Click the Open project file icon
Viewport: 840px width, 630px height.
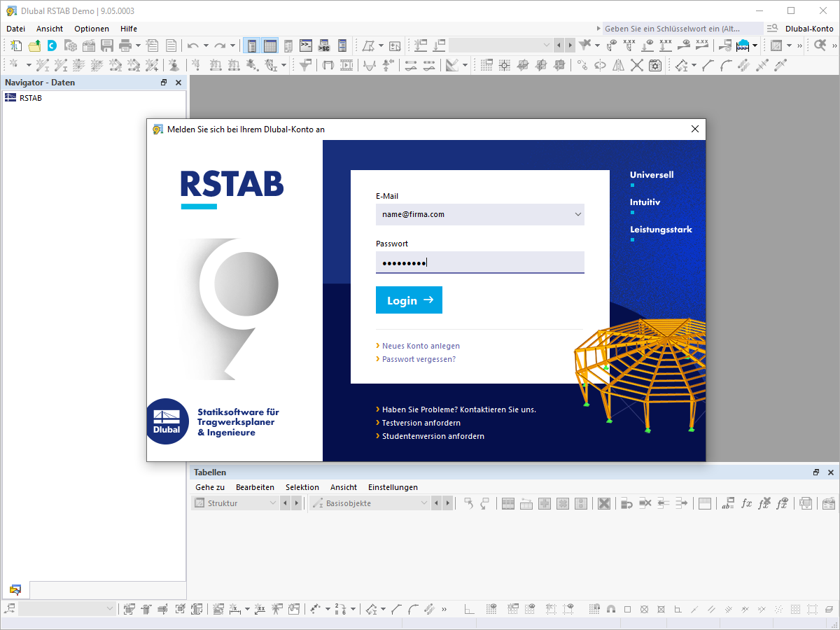[x=34, y=45]
